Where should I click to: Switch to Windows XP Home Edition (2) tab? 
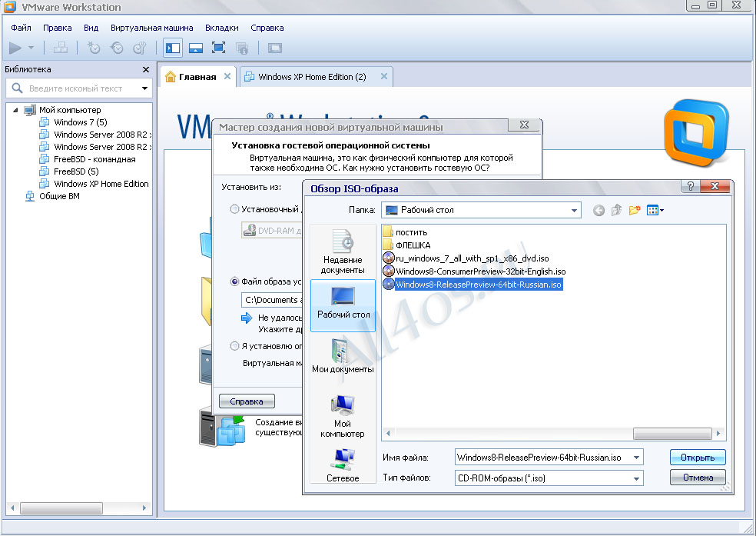click(x=312, y=77)
